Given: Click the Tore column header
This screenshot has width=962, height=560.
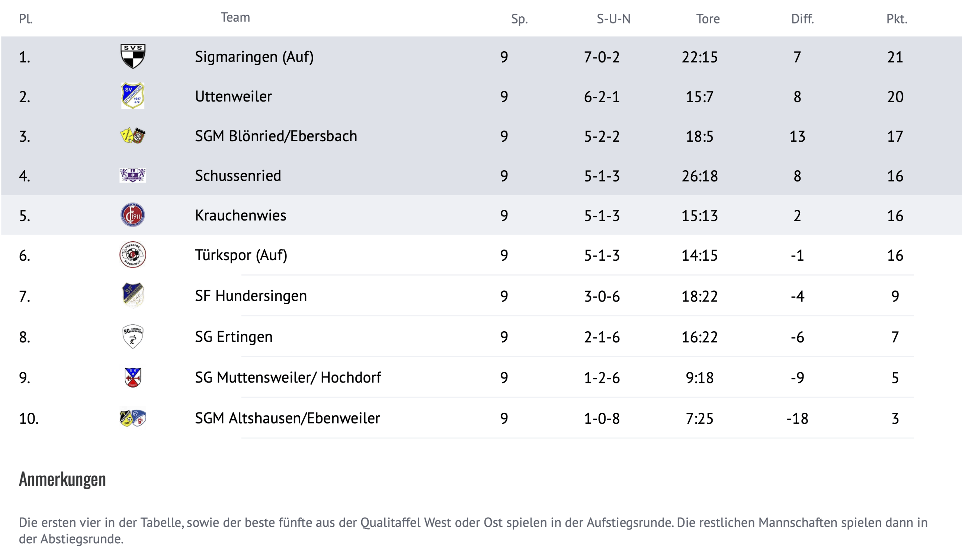Looking at the screenshot, I should [708, 19].
